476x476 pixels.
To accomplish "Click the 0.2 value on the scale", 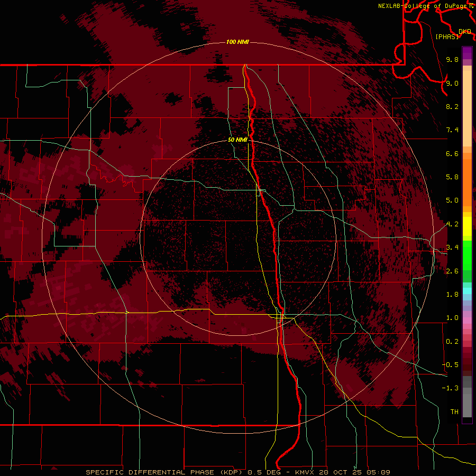I will 452,342.
